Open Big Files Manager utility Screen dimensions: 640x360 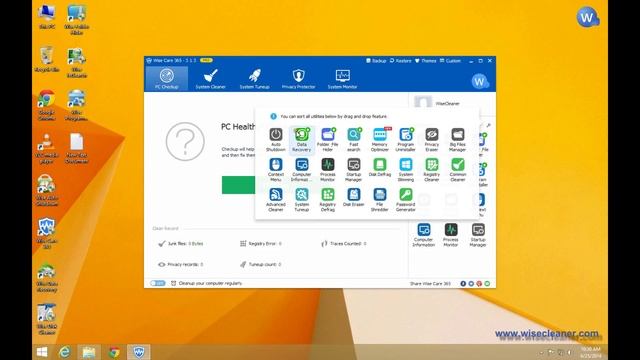(458, 140)
